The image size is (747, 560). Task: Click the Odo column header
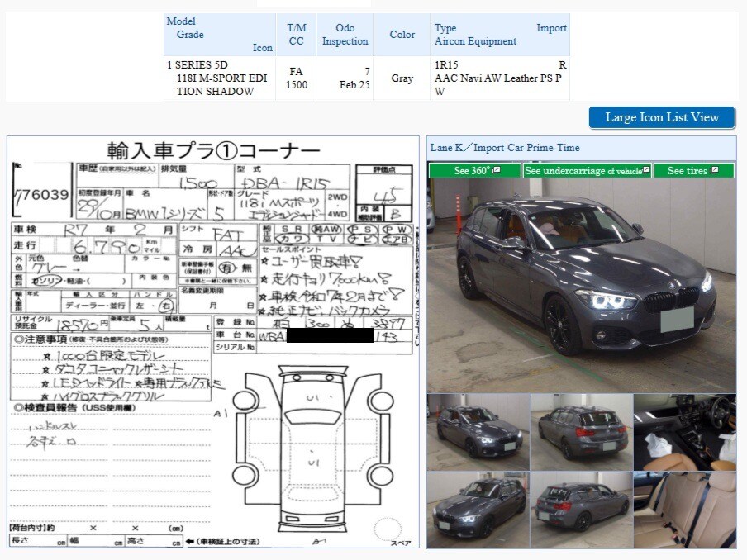pyautogui.click(x=345, y=28)
